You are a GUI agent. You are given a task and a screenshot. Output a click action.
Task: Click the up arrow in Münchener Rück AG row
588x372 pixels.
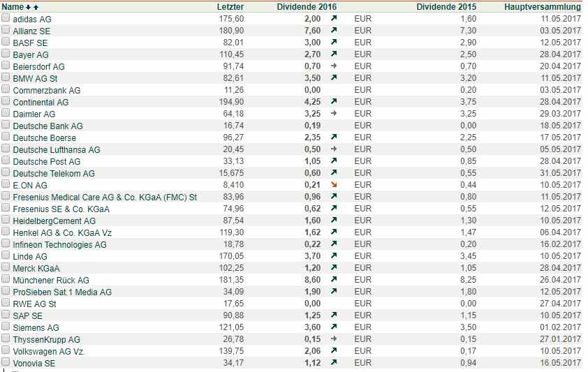[334, 279]
